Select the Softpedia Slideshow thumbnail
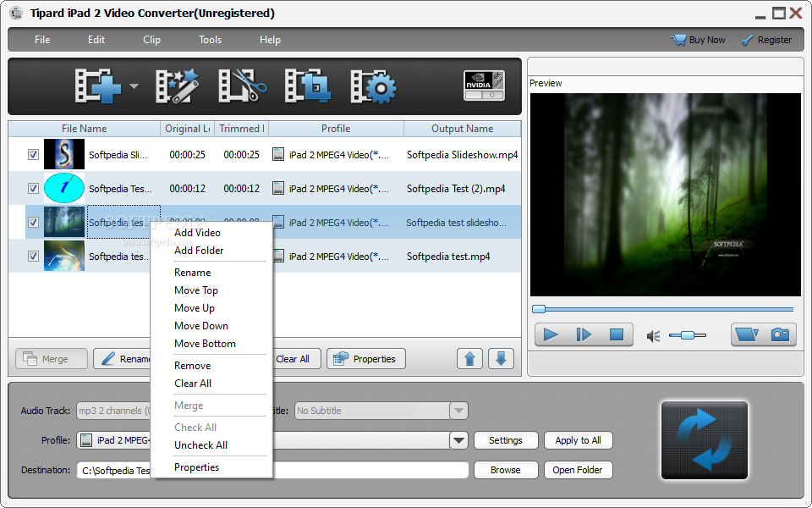 (x=64, y=154)
